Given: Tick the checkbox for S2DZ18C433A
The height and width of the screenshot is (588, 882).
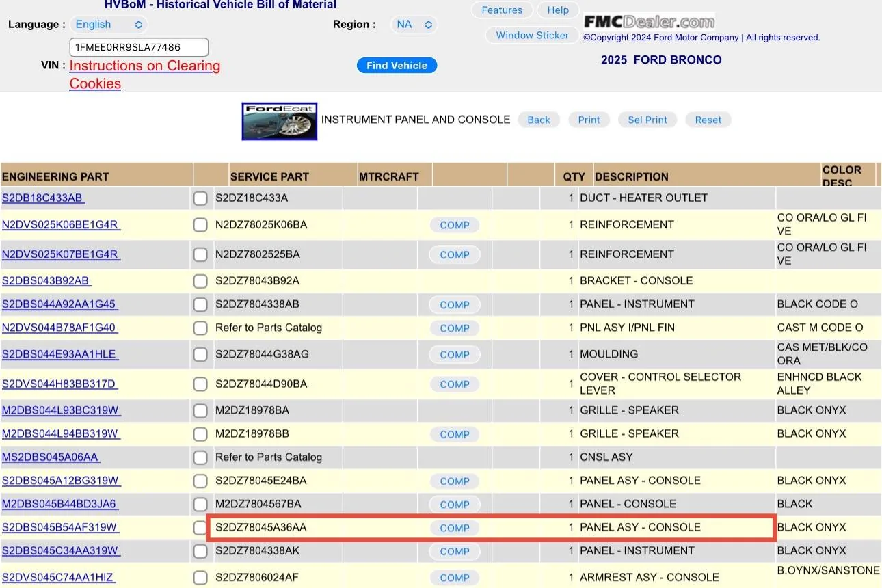Looking at the screenshot, I should (200, 198).
